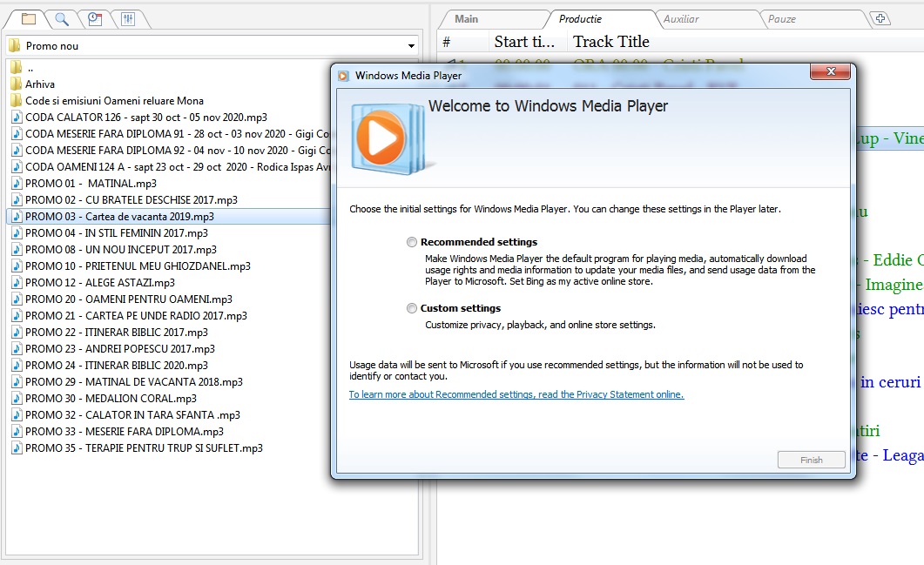Click the Windows Media Player logo graphic

click(388, 138)
